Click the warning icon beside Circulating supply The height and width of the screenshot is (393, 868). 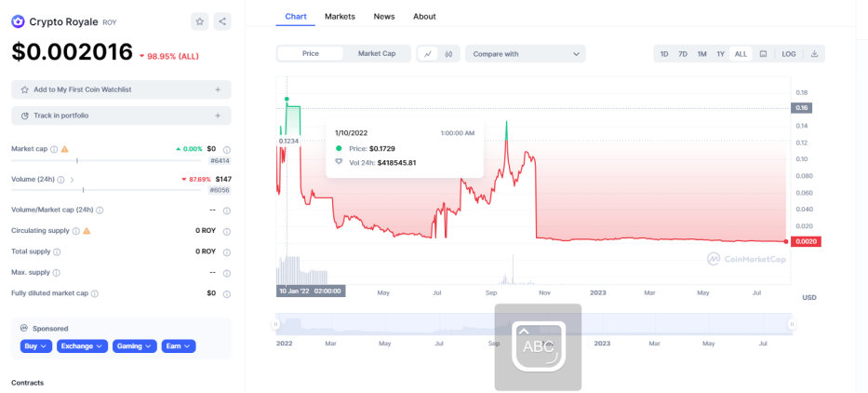point(87,231)
